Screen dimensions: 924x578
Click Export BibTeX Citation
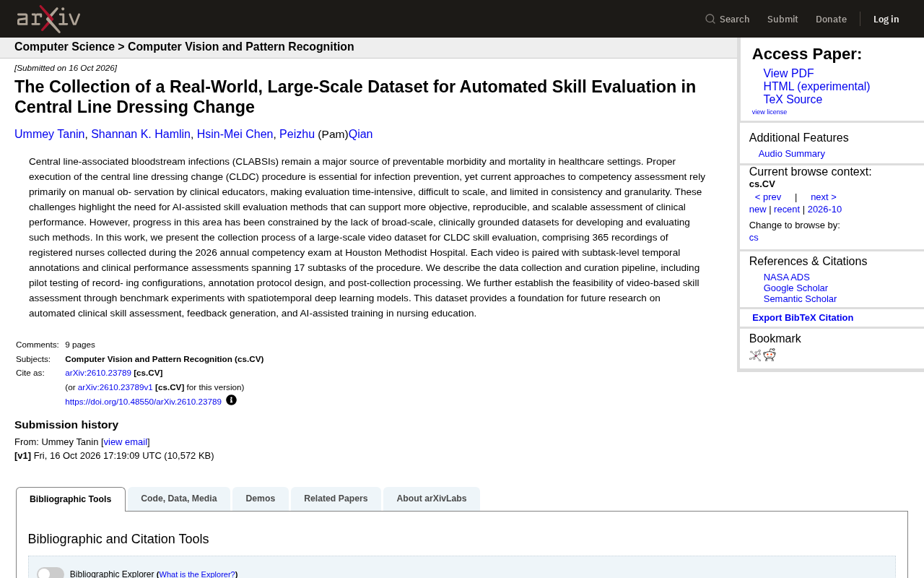803,318
